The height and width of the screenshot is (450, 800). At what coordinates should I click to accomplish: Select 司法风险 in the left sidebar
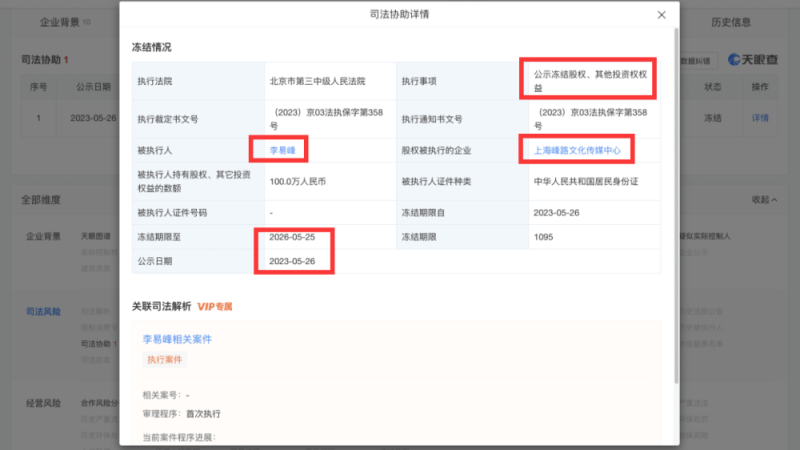point(43,312)
